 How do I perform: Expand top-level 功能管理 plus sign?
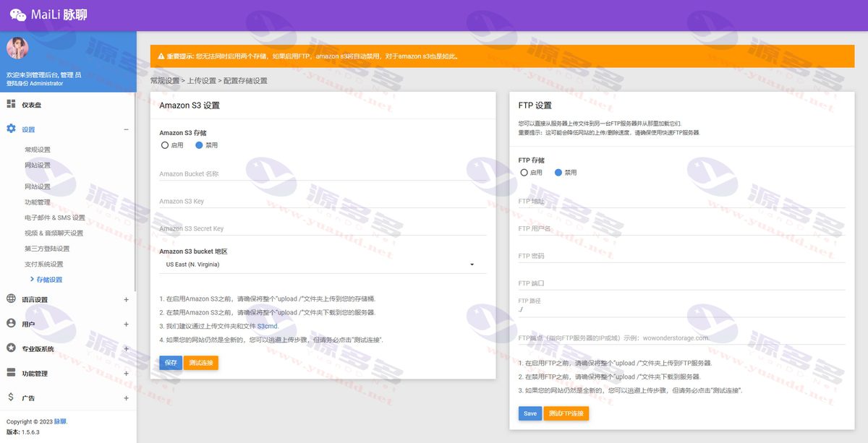(x=126, y=374)
